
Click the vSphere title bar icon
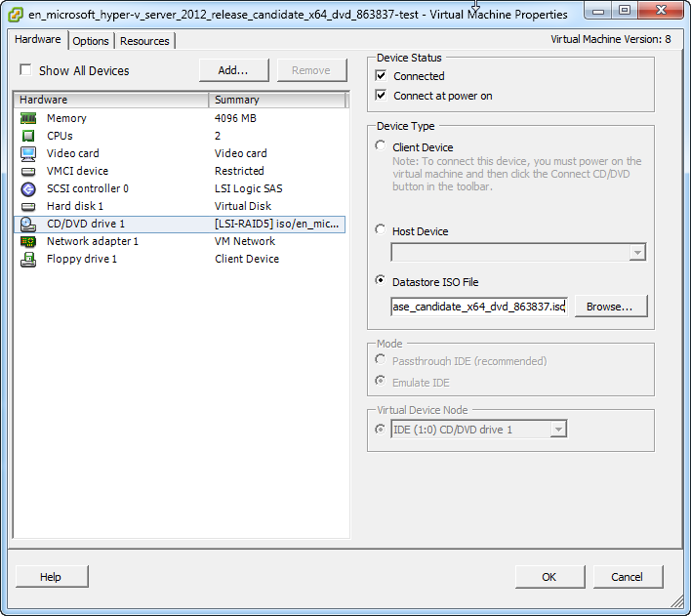[16, 15]
